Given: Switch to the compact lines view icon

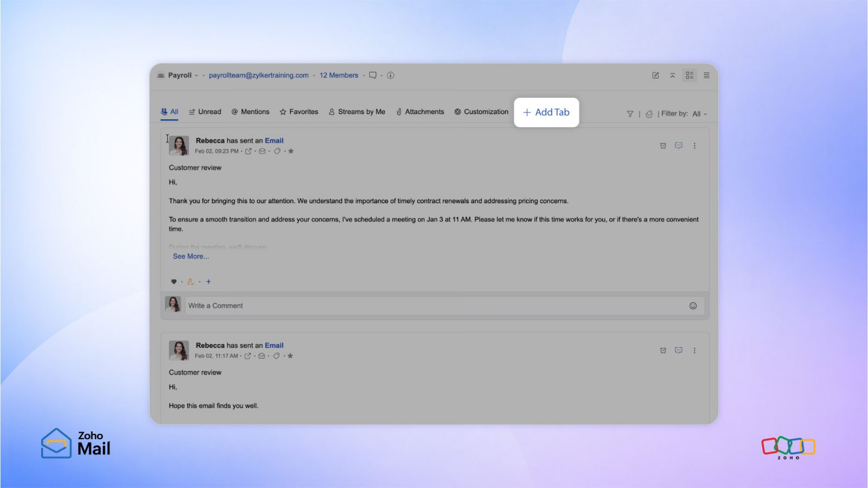Looking at the screenshot, I should (x=706, y=75).
